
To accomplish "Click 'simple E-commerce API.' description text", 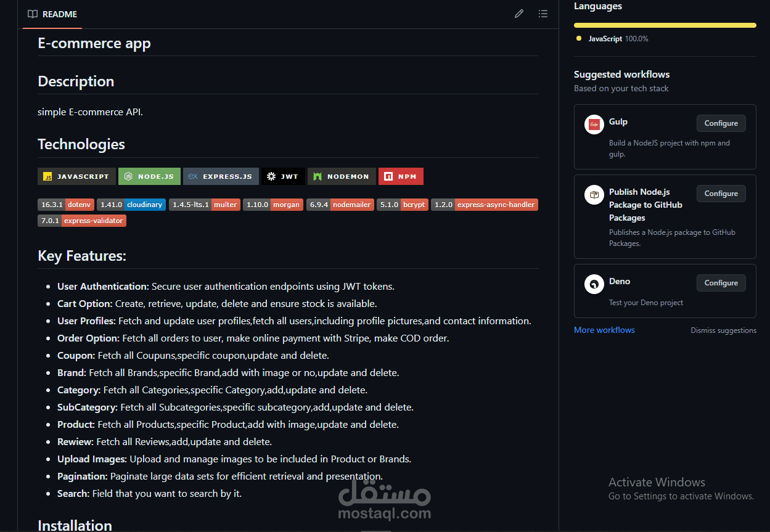I will (x=90, y=112).
